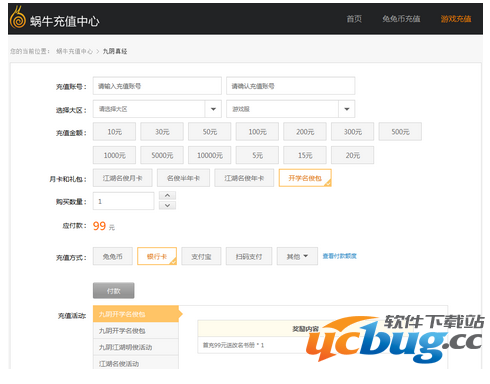
Task: Select the 1000元 recharge amount
Action: 114,155
